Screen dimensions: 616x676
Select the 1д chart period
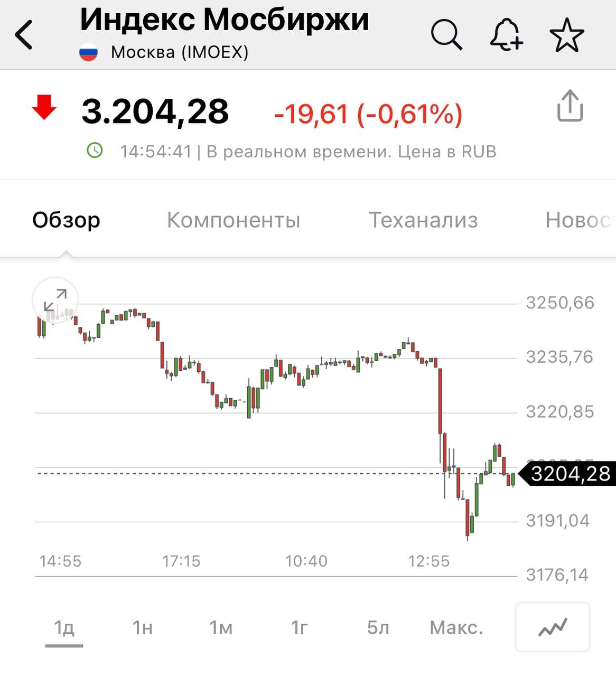tap(64, 628)
